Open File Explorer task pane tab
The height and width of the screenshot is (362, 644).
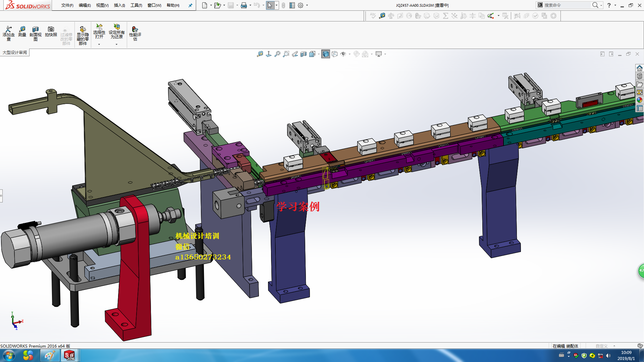[640, 84]
